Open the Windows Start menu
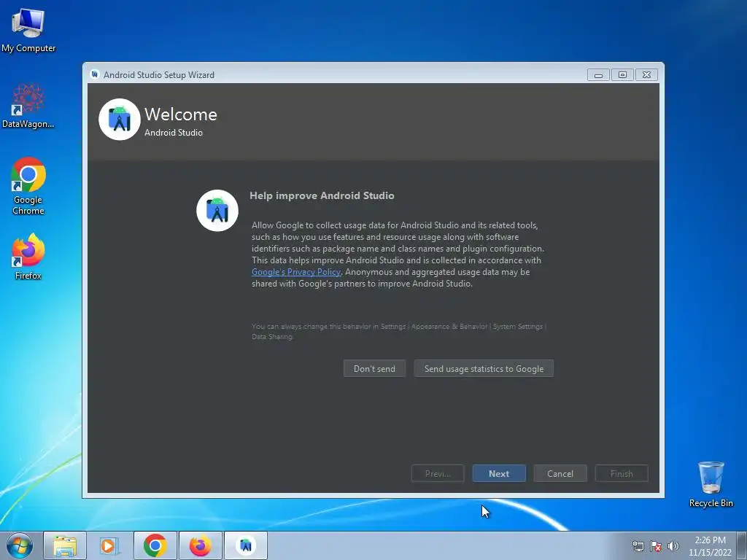The height and width of the screenshot is (560, 747). (x=20, y=545)
